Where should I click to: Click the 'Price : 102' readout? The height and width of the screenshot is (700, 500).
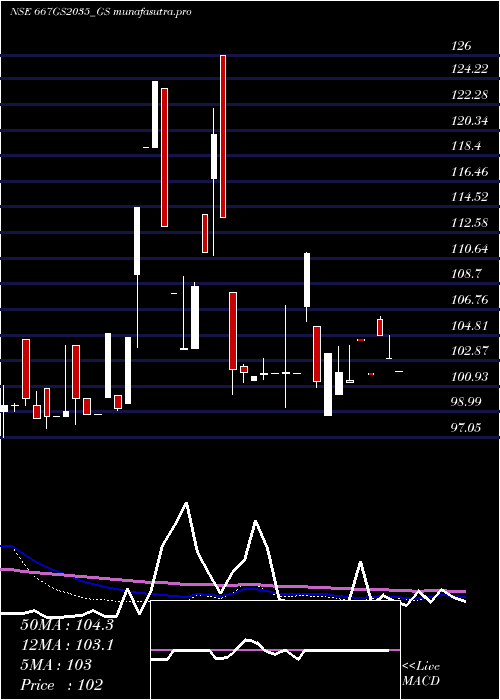(x=62, y=685)
